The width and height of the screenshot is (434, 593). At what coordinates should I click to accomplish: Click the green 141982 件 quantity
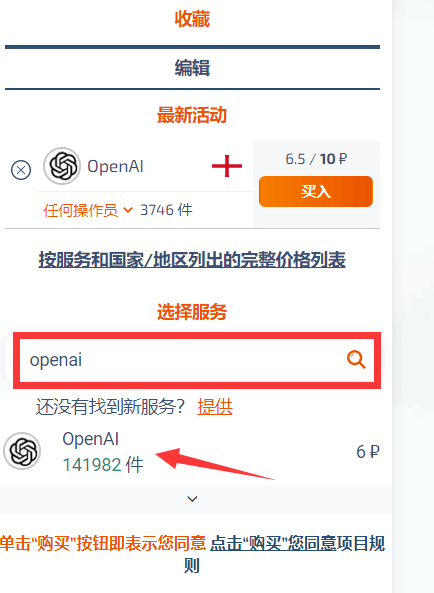[103, 465]
